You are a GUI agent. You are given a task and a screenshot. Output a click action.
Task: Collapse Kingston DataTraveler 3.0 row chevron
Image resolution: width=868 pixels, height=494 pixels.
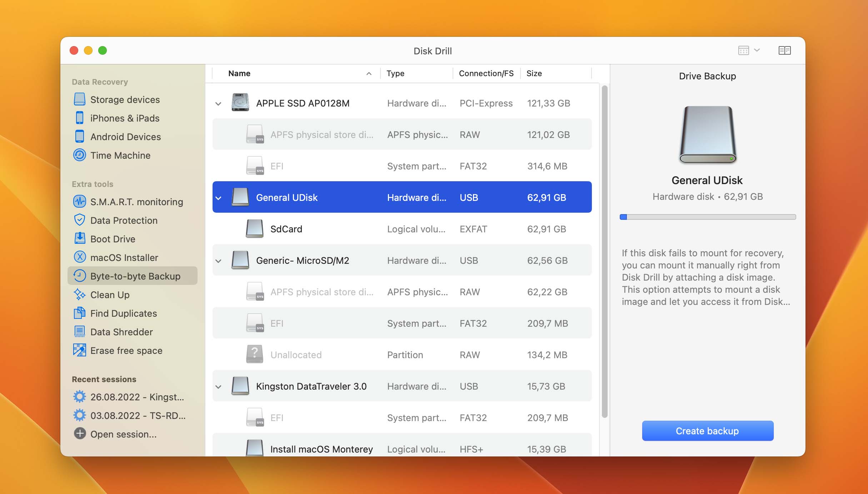pos(218,387)
